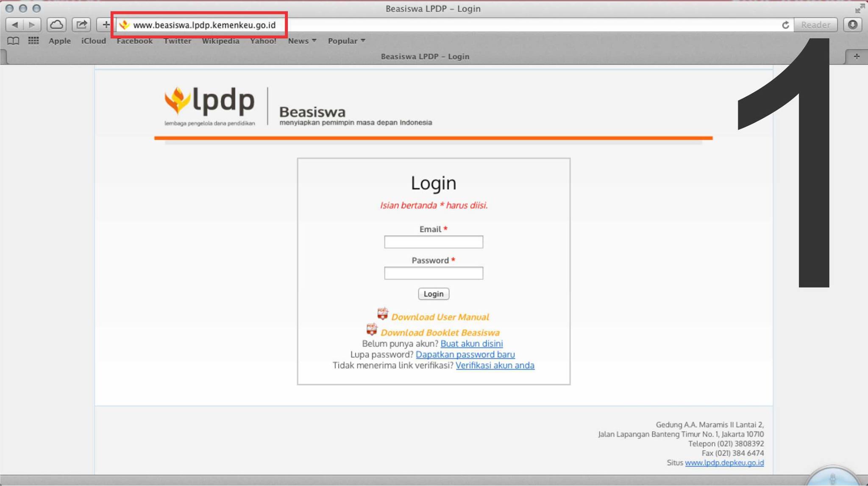
Task: Show Top Sites grid icon
Action: [33, 41]
